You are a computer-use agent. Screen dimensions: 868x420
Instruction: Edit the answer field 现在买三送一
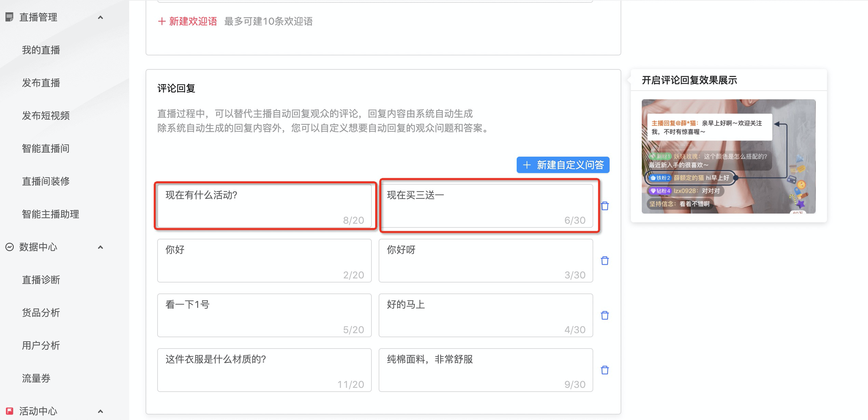tap(486, 206)
